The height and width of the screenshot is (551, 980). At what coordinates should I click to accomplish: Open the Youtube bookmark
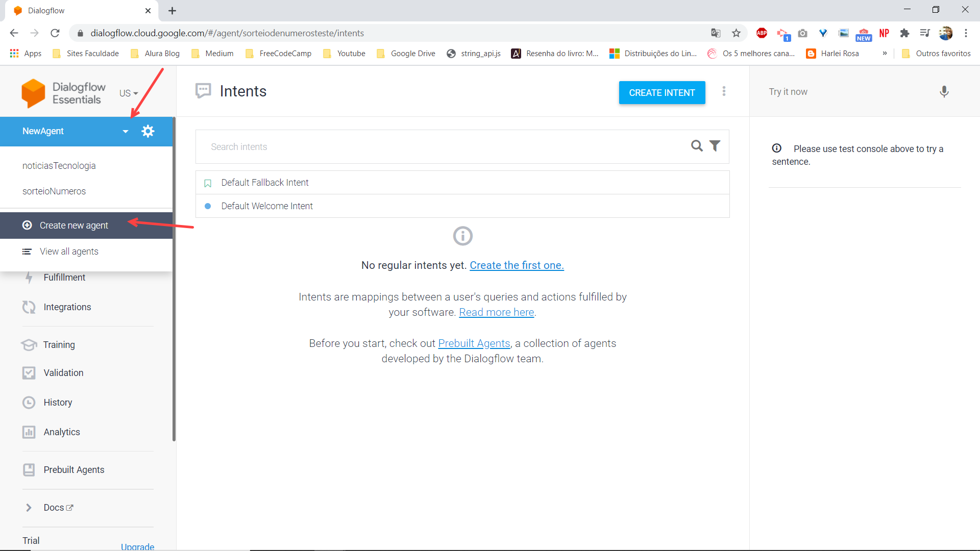pos(345,53)
